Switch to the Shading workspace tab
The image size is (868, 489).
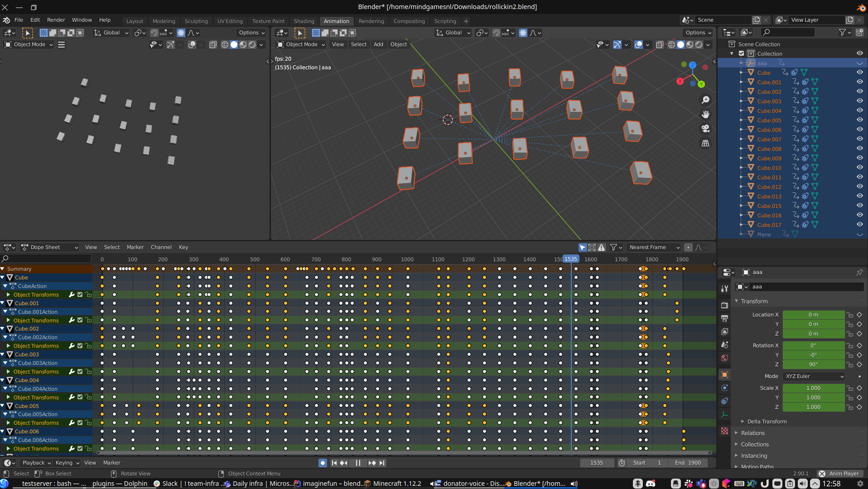[304, 21]
